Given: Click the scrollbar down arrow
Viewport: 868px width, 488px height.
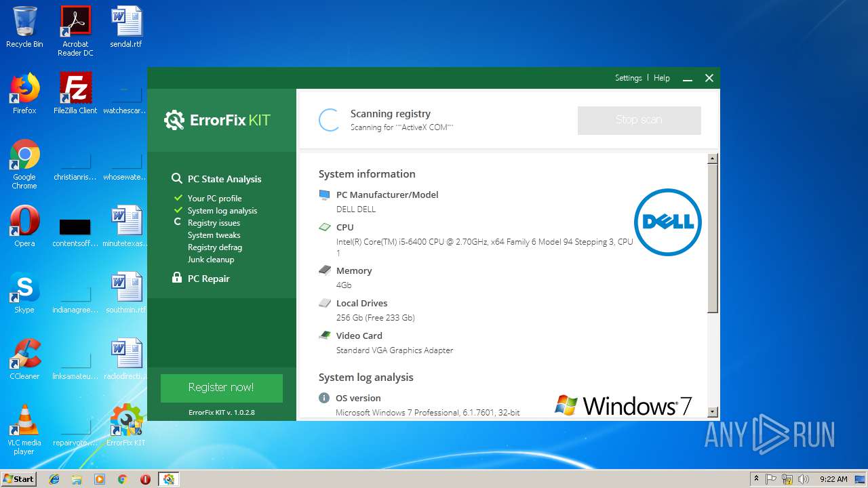Looking at the screenshot, I should (x=712, y=411).
